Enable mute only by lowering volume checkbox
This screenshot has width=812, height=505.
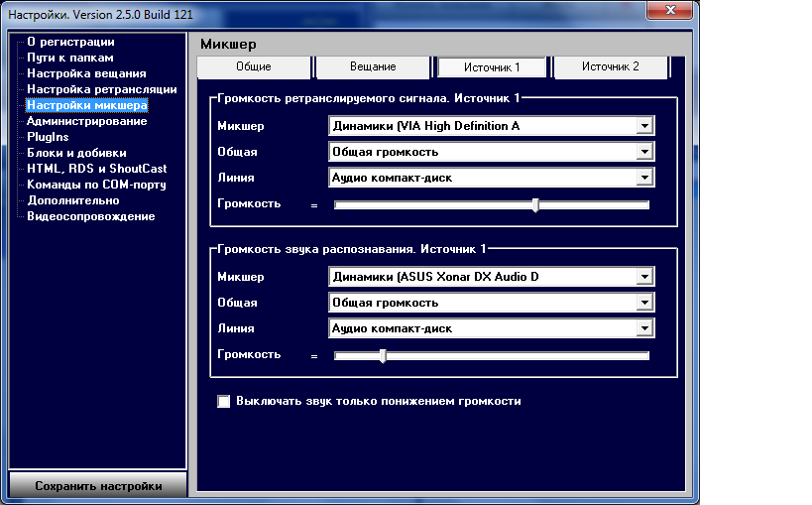pyautogui.click(x=224, y=402)
